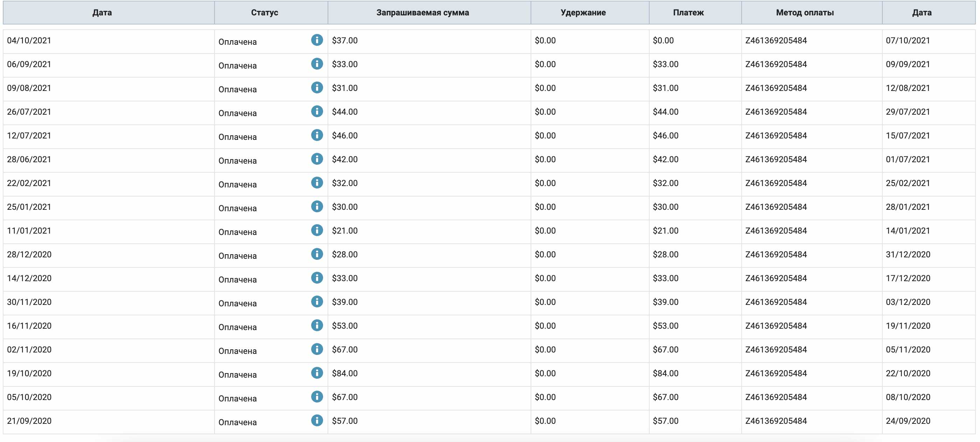Open info icon for 11/01/2021 payment
This screenshot has width=980, height=442.
317,230
